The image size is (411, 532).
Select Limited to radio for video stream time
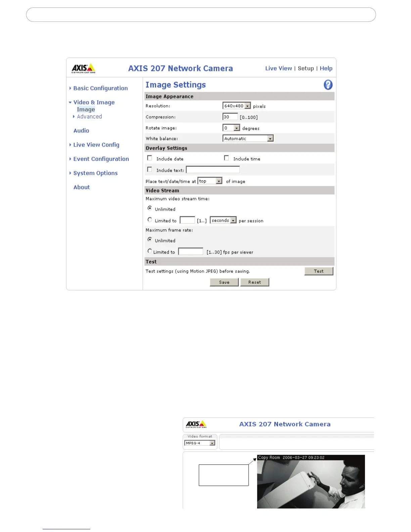(150, 220)
